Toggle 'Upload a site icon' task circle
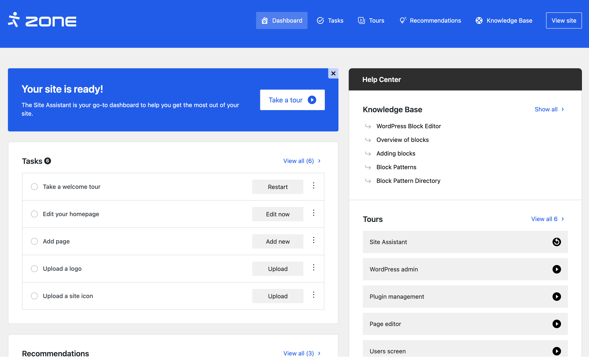 tap(34, 296)
